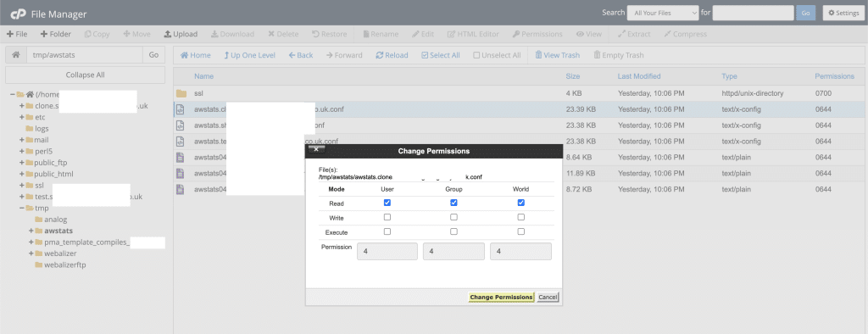Click the Permissions toolbar button
This screenshot has height=334, width=868.
(537, 34)
